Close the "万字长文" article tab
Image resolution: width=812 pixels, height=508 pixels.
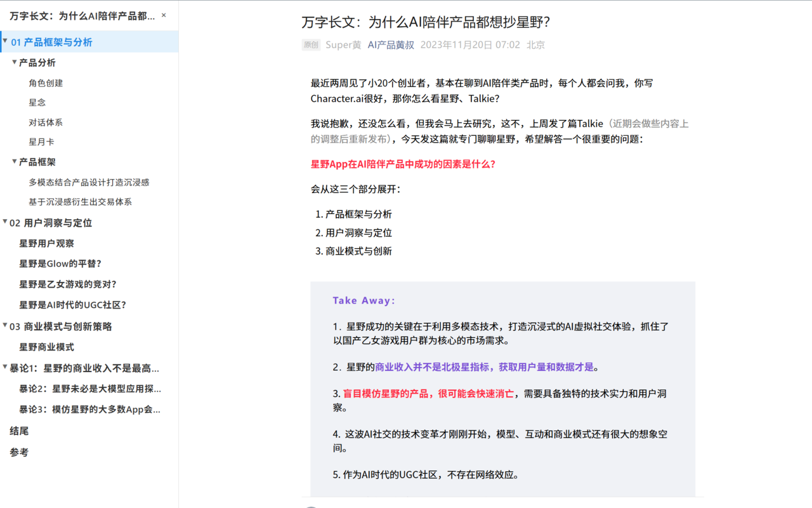tap(163, 15)
